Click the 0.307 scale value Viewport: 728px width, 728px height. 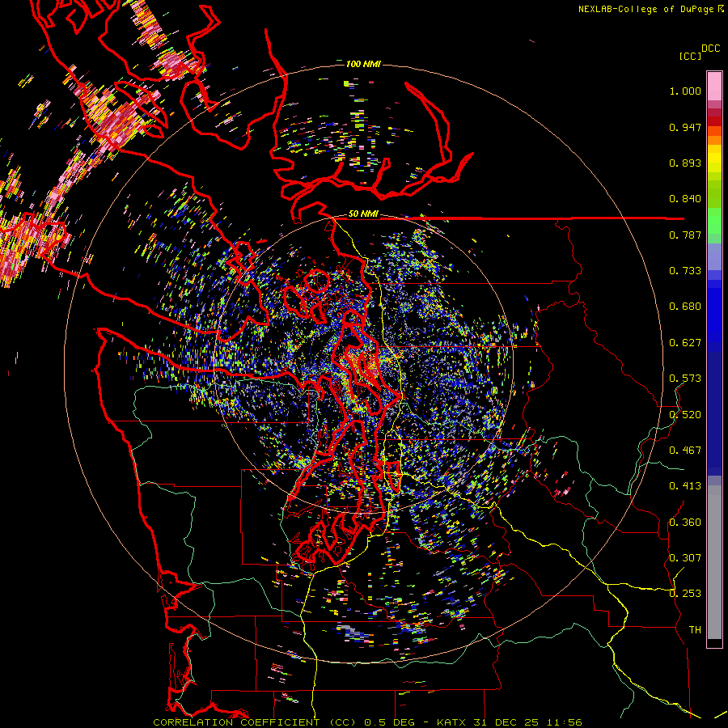(685, 558)
